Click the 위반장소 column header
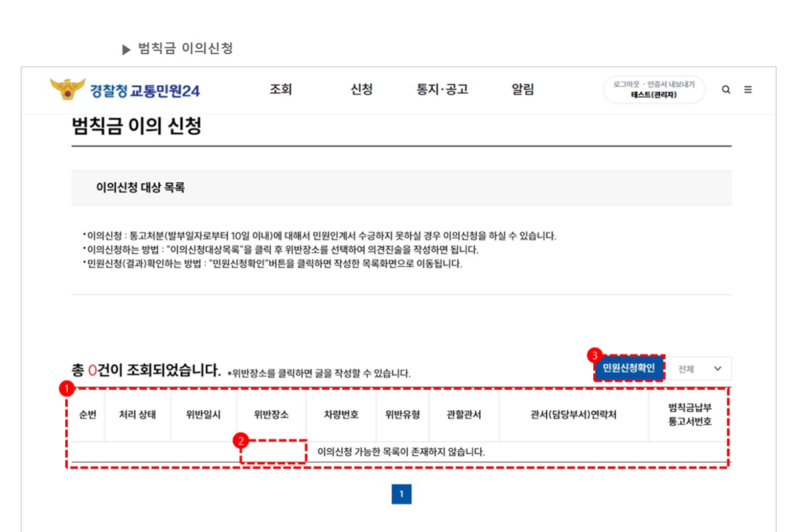 click(x=271, y=414)
